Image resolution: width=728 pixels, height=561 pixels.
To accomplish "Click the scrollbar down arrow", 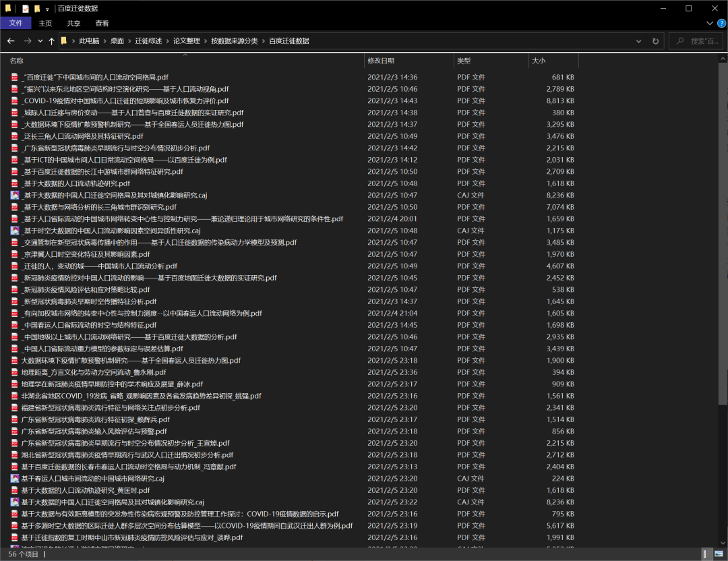I will tap(723, 542).
